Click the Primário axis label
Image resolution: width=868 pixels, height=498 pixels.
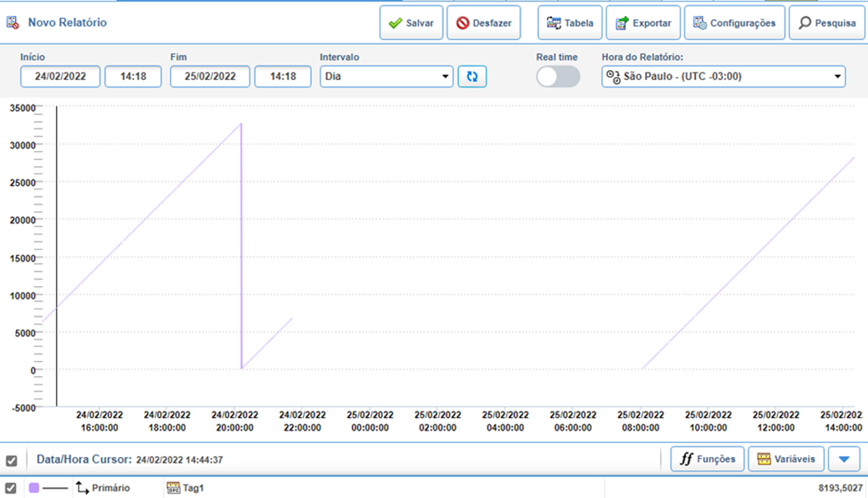coord(111,488)
